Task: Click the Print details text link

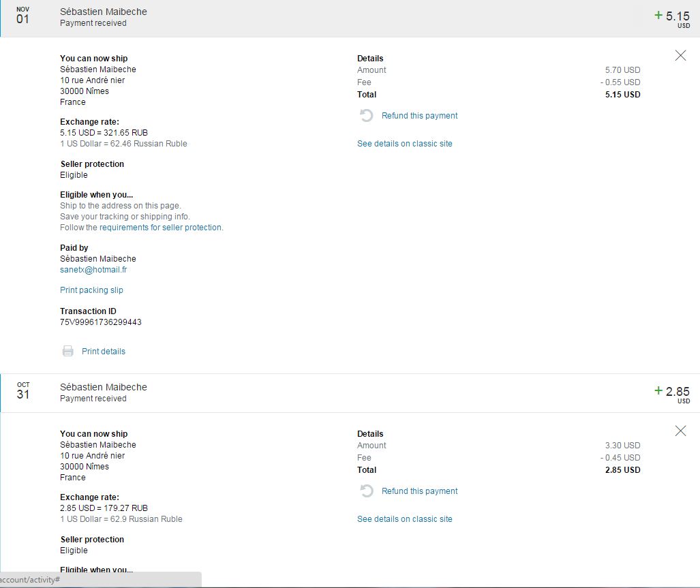Action: 104,352
